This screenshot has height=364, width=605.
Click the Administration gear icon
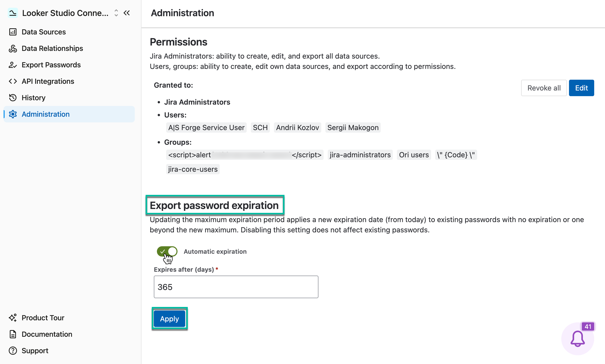click(x=13, y=114)
